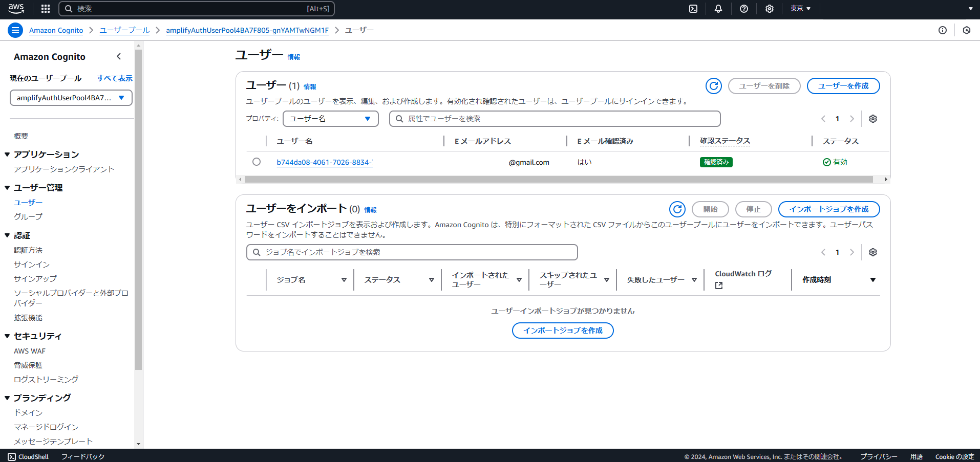Screen dimensions: 980x462
Task: Open 認証方法 in the sidebar
Action: 28,250
